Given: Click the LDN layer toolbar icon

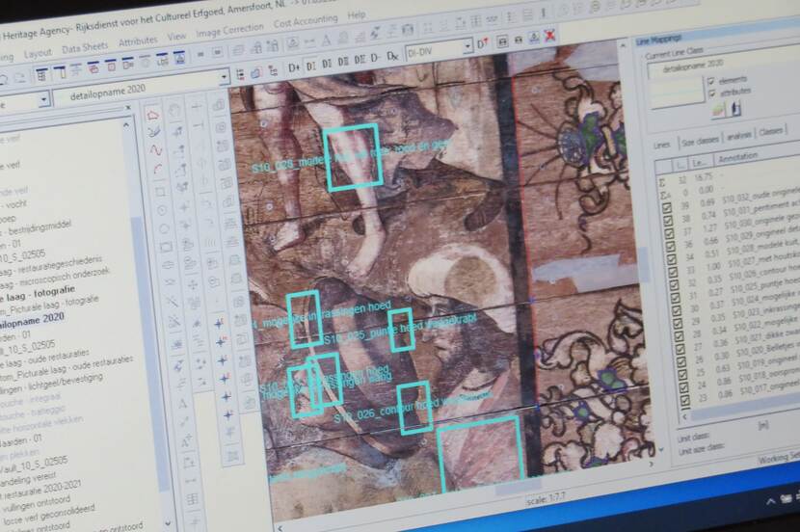Looking at the screenshot, I should (162, 60).
